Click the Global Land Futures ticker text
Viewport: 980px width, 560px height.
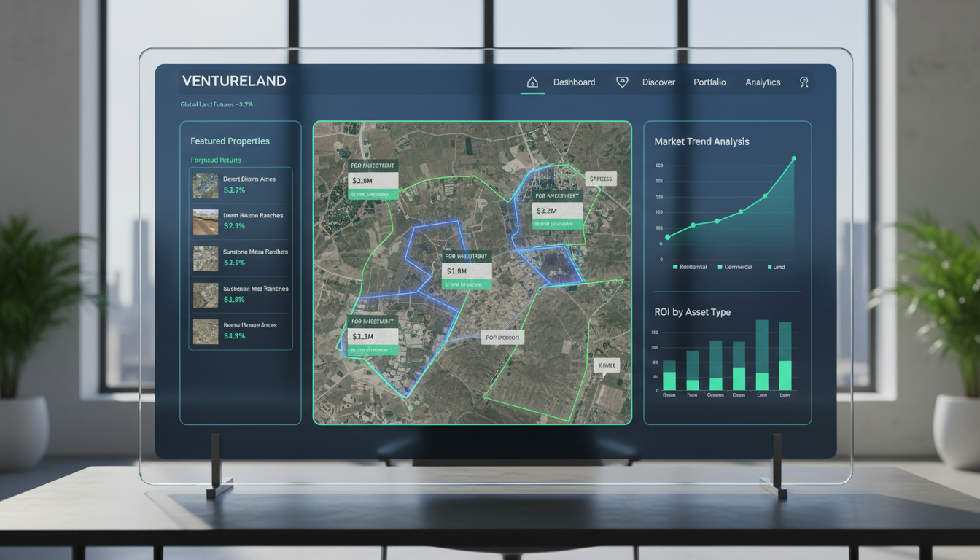point(217,105)
